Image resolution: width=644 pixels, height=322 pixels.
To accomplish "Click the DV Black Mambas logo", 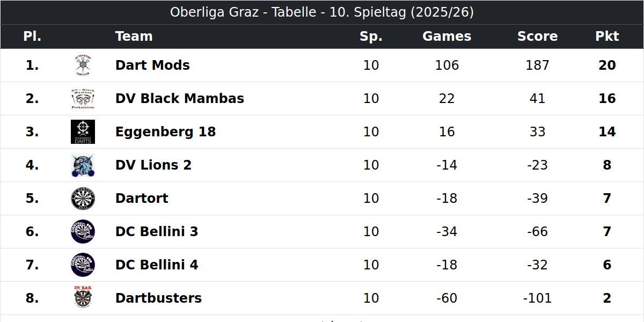I will [83, 99].
